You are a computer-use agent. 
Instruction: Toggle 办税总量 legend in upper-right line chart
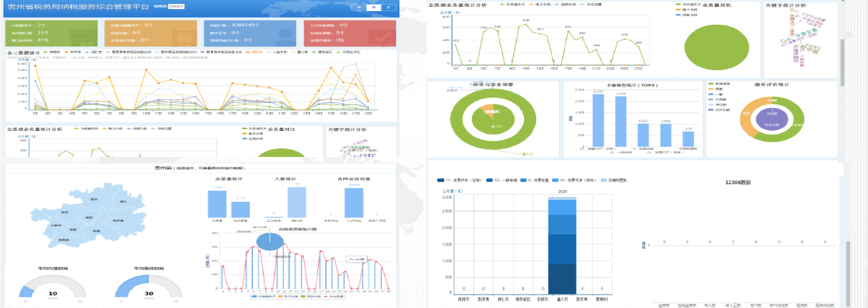coord(590,4)
